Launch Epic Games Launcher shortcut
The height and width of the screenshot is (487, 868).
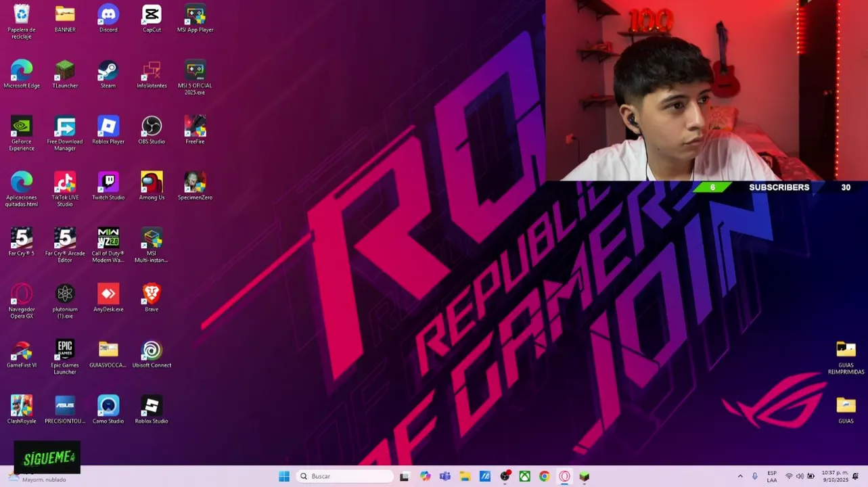point(65,357)
